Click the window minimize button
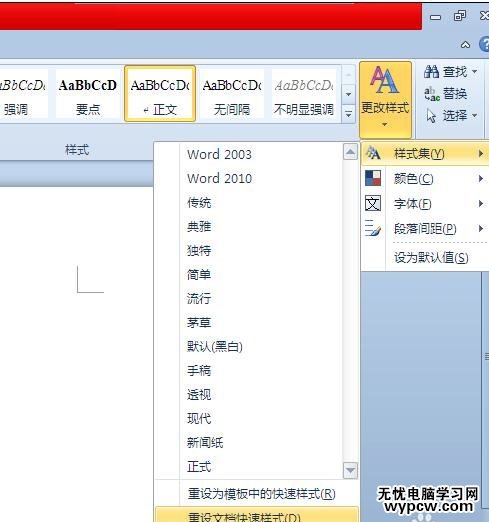 435,17
